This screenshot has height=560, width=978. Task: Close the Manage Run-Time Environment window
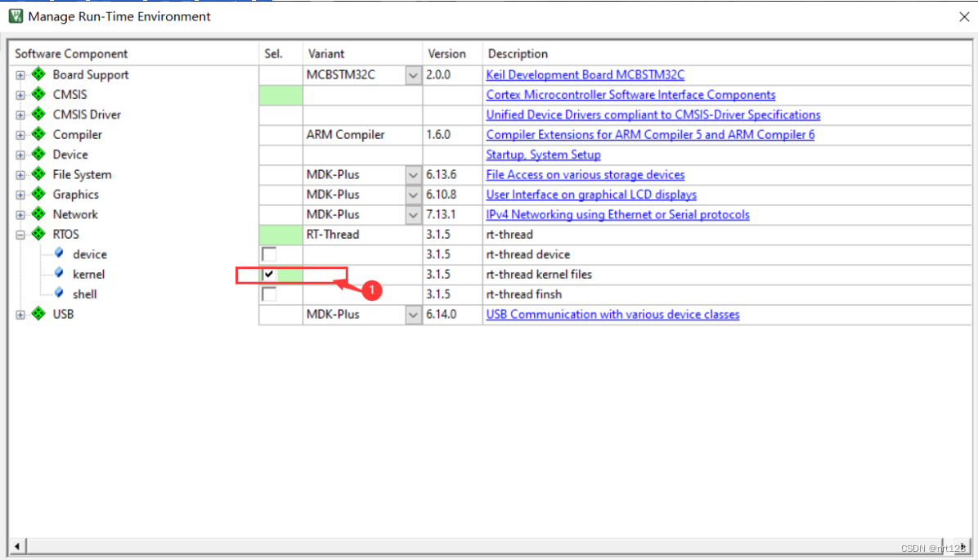pyautogui.click(x=963, y=17)
